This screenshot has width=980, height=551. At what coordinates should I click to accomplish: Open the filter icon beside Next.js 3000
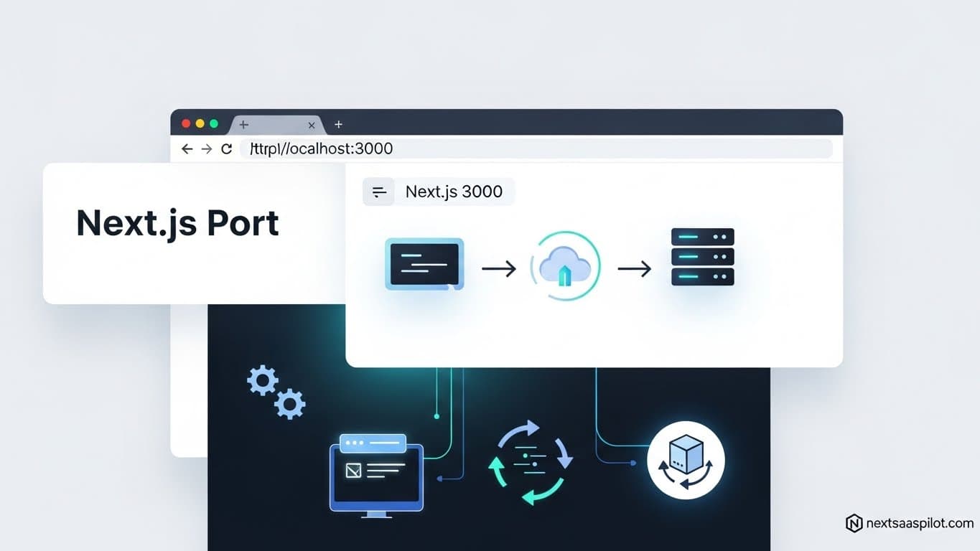pyautogui.click(x=378, y=191)
